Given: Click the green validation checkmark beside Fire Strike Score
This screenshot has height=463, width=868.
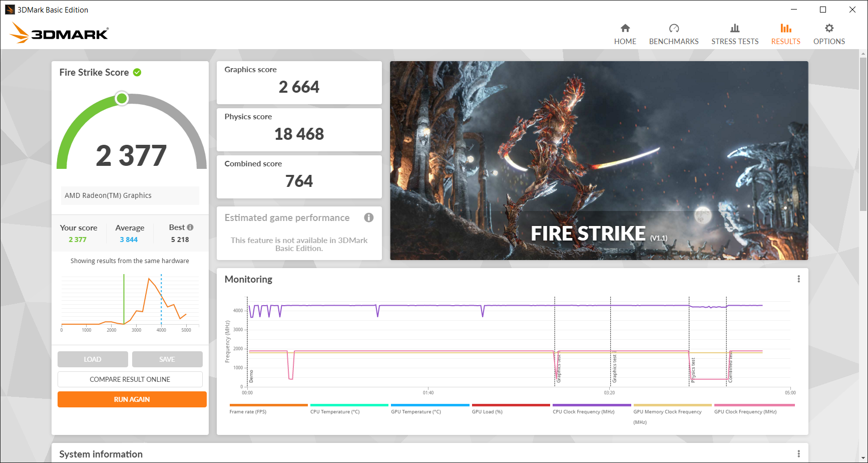Looking at the screenshot, I should (137, 72).
